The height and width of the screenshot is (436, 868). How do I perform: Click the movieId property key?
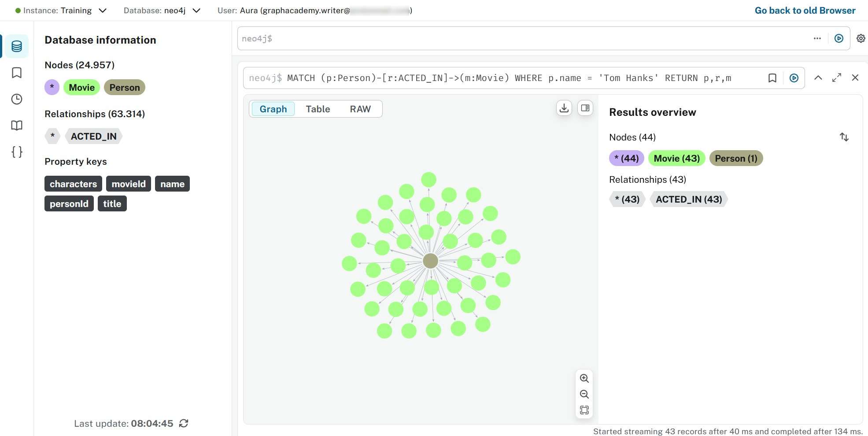129,184
